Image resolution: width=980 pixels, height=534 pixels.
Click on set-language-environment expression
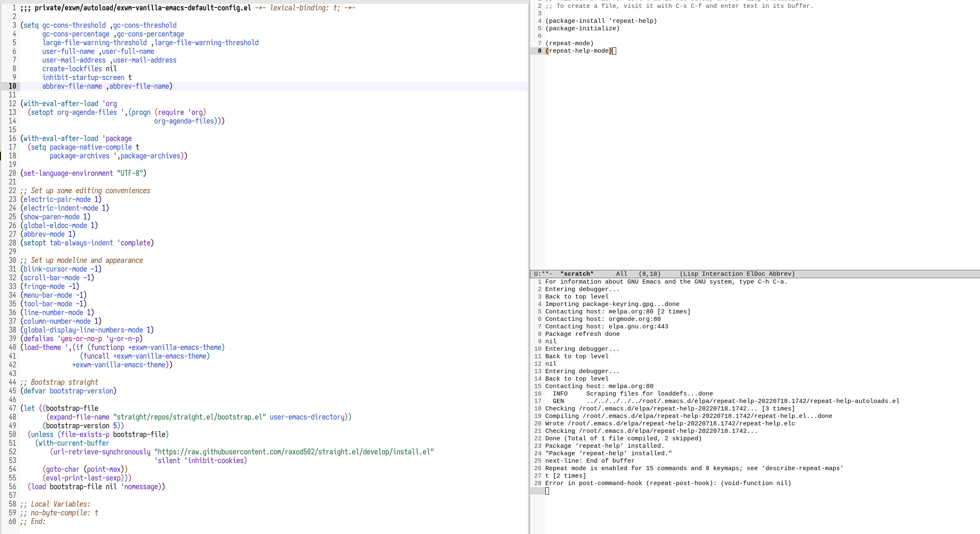68,173
